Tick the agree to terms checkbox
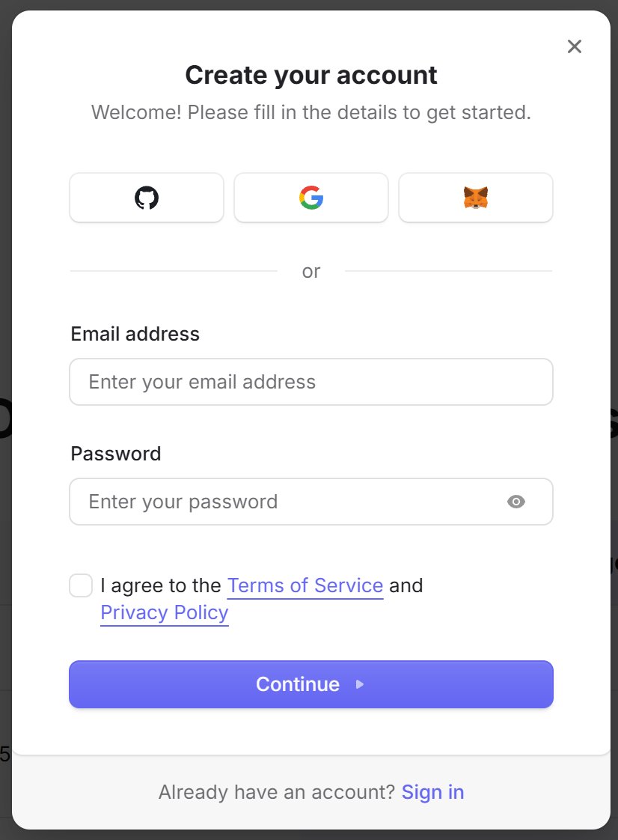This screenshot has width=618, height=840. [81, 585]
